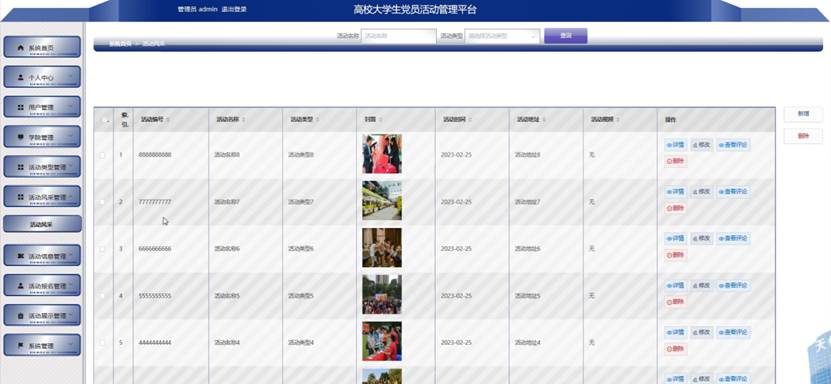This screenshot has width=831, height=384.
Task: Click the purple 查询 search button
Action: [565, 36]
